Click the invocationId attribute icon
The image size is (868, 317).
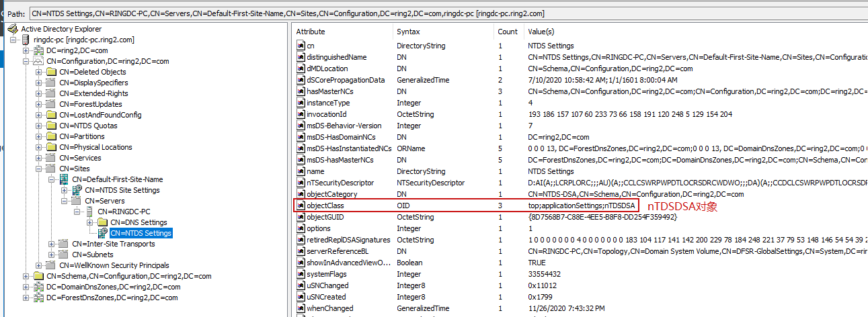tap(301, 114)
